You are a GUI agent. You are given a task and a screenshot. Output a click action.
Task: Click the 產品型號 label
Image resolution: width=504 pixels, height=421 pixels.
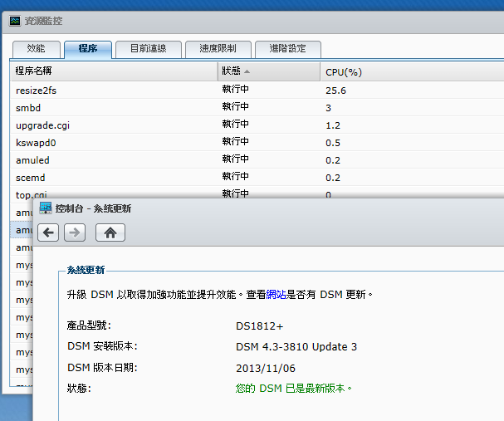[x=89, y=326]
